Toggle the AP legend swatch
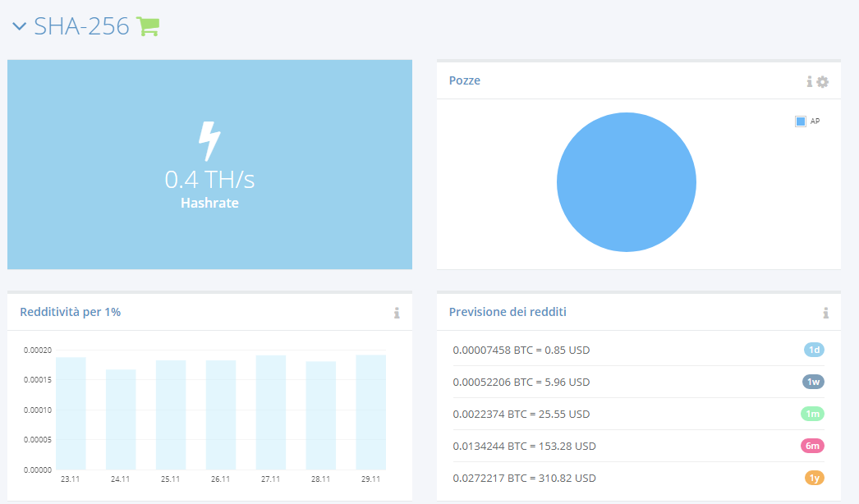This screenshot has width=859, height=504. [x=801, y=121]
